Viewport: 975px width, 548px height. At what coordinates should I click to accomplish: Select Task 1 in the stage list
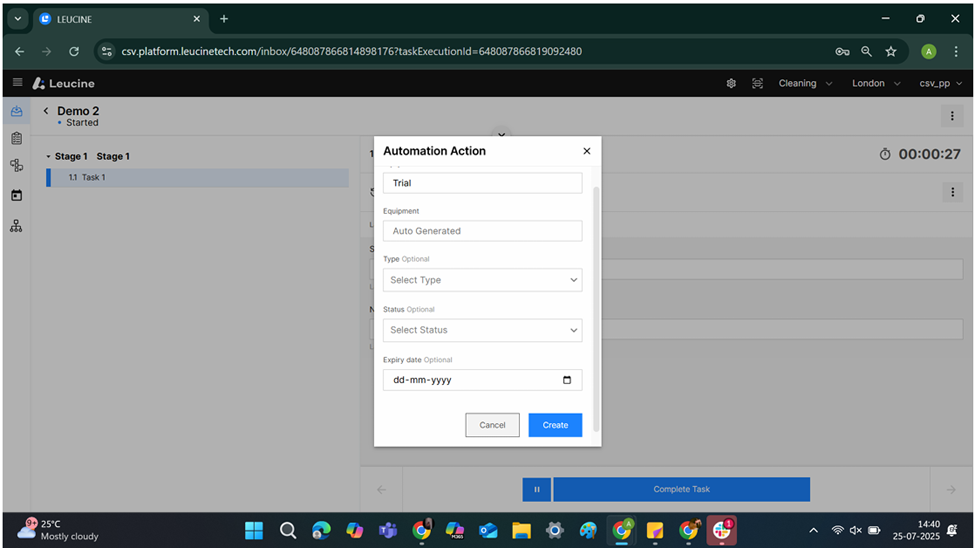[x=93, y=177]
